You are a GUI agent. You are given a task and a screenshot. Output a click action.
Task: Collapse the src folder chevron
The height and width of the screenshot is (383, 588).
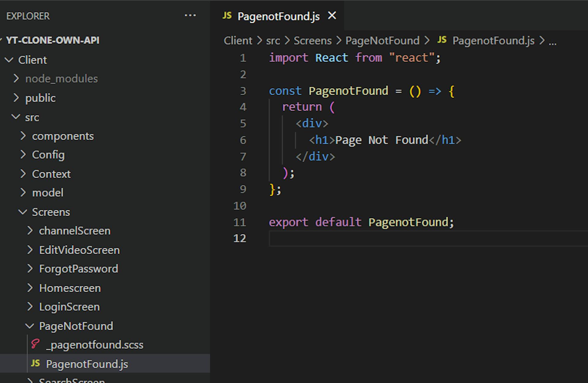pos(16,117)
